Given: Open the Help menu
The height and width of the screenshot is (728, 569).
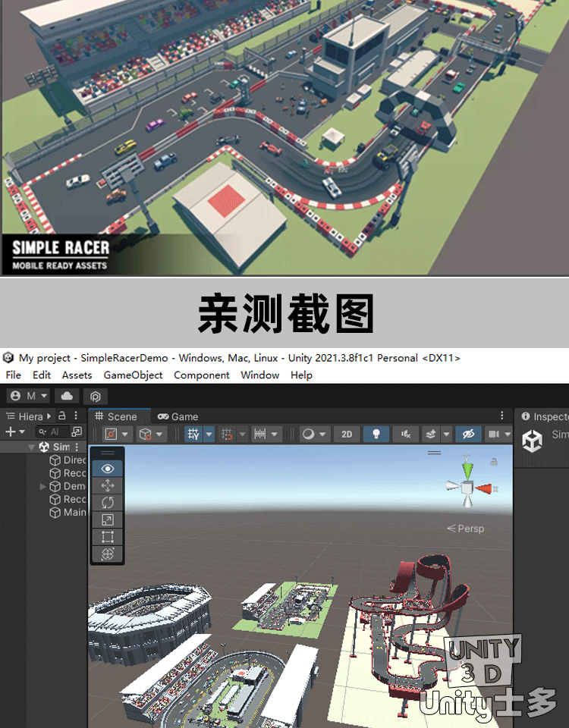Looking at the screenshot, I should tap(301, 375).
